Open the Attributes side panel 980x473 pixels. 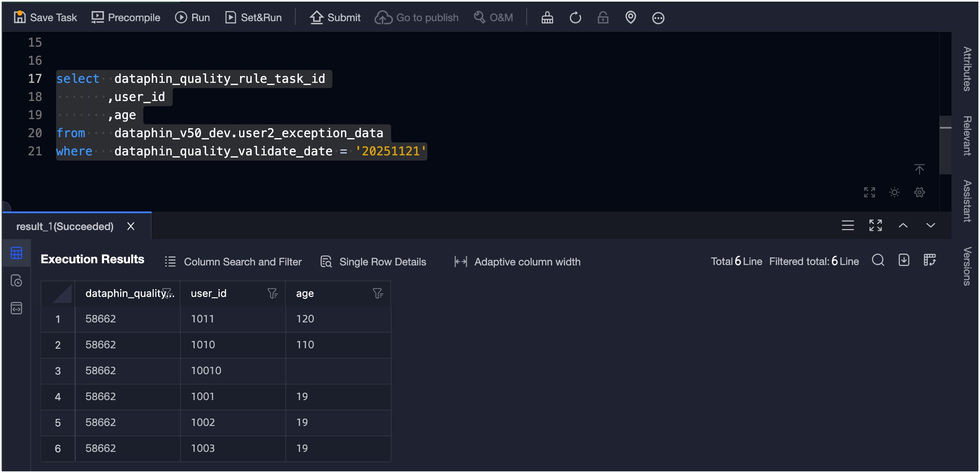tap(967, 69)
